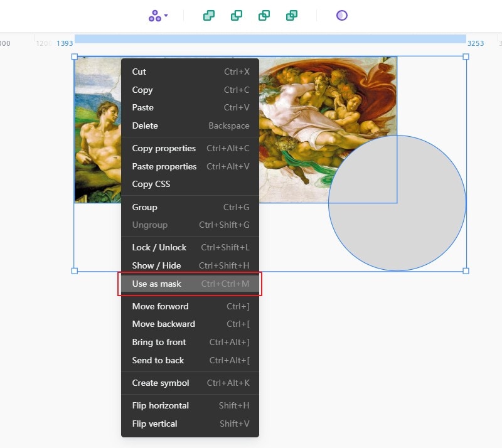This screenshot has height=448, width=502.
Task: Click the union boolean operation icon
Action: tap(209, 15)
